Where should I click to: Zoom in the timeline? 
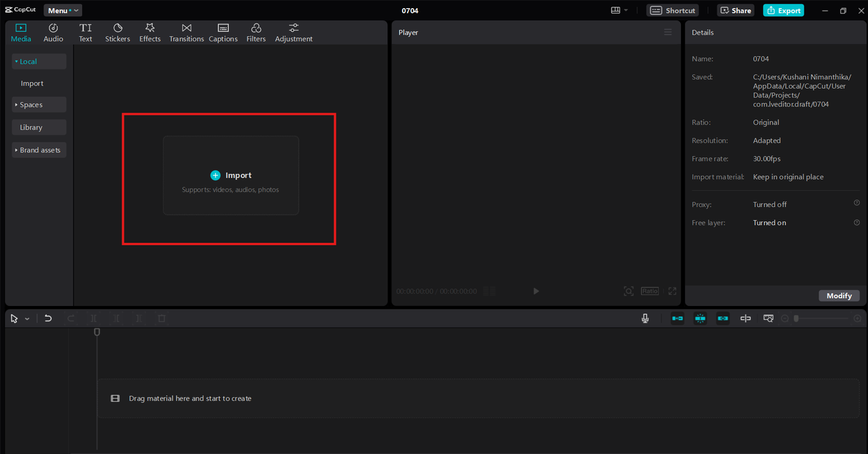click(857, 318)
